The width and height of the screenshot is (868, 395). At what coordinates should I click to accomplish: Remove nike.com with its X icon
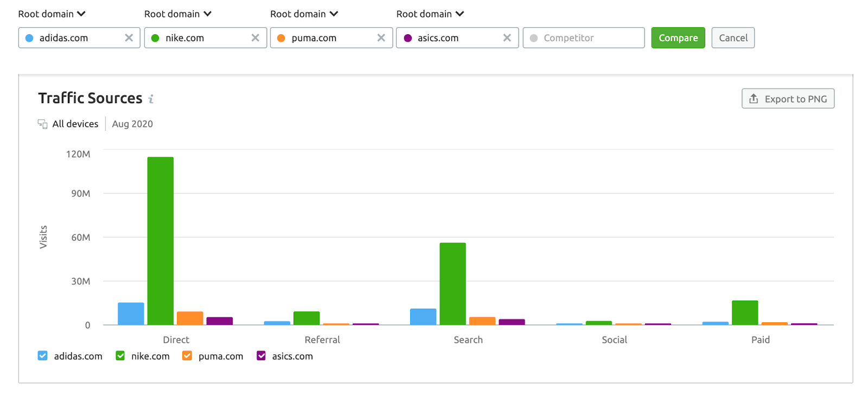[x=255, y=38]
